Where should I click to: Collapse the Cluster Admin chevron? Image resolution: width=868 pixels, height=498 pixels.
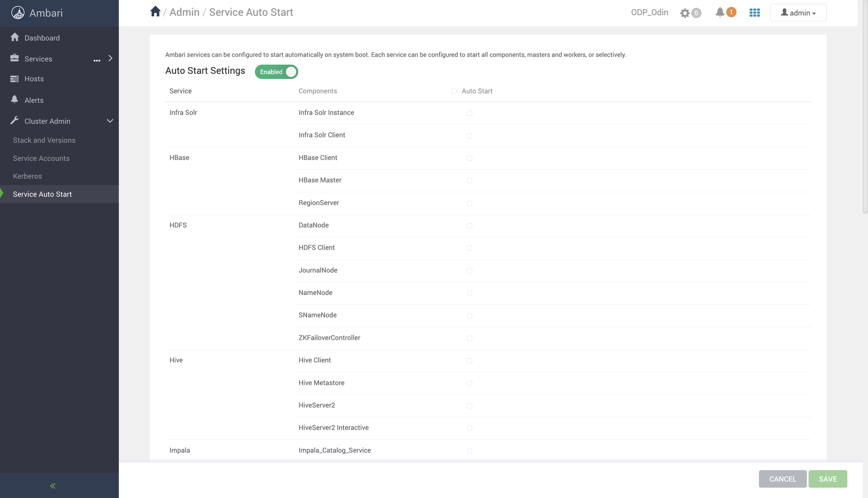pos(110,121)
